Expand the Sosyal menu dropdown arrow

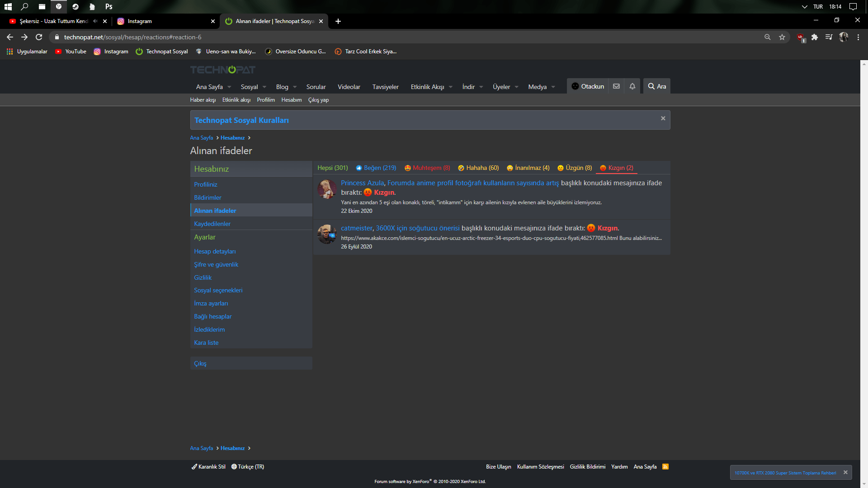coord(264,87)
